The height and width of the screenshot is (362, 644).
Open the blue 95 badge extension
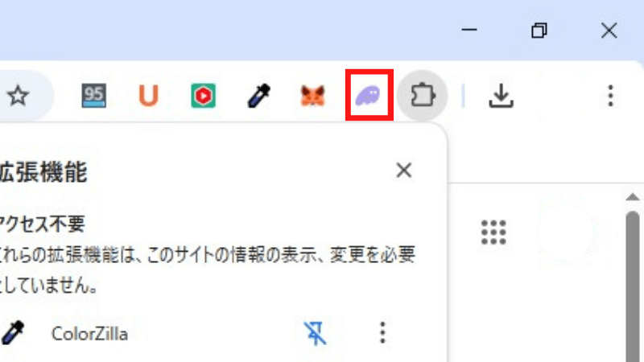(94, 96)
